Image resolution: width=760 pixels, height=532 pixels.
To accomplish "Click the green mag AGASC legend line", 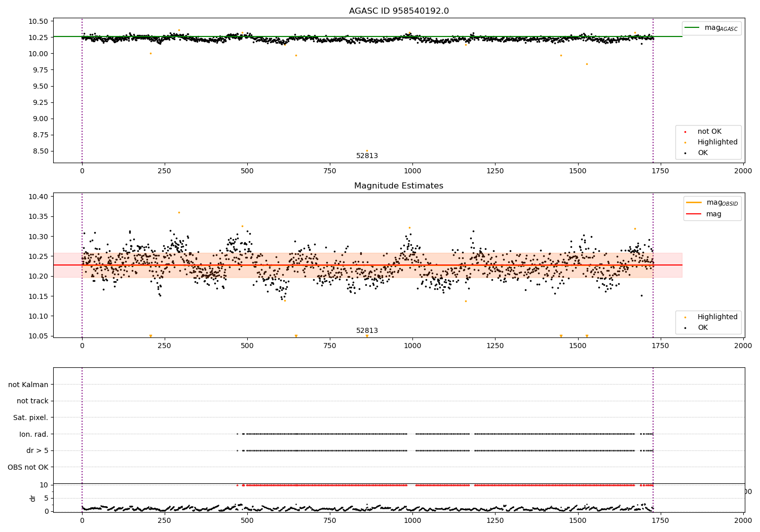I will coord(692,28).
